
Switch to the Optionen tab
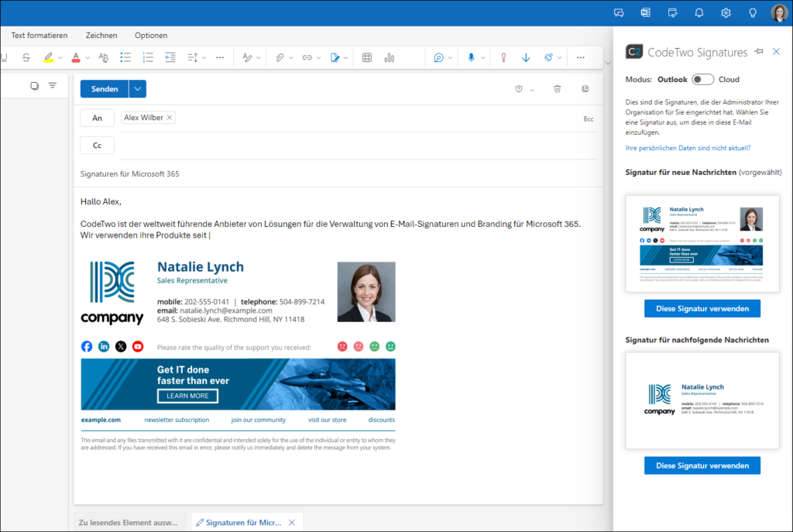150,35
